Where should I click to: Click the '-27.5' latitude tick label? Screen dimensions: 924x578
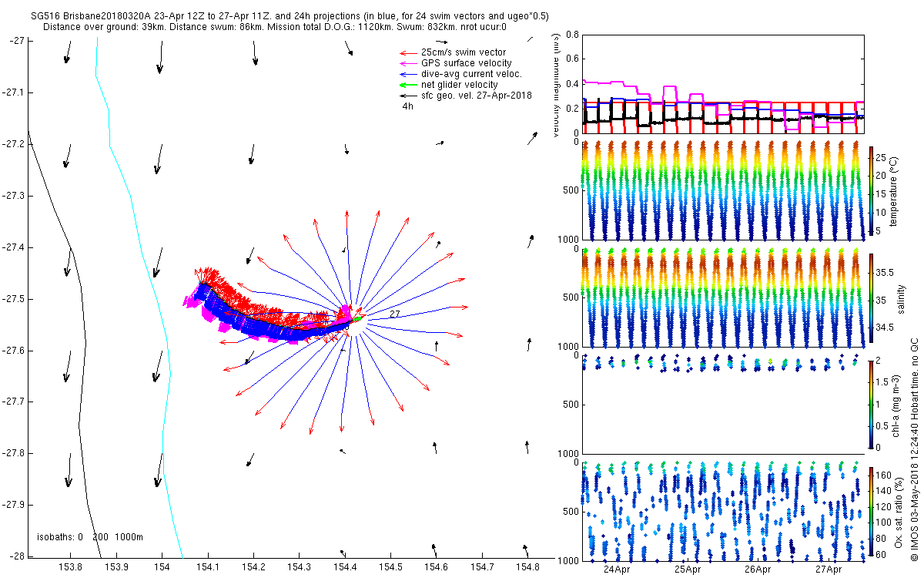click(x=12, y=299)
